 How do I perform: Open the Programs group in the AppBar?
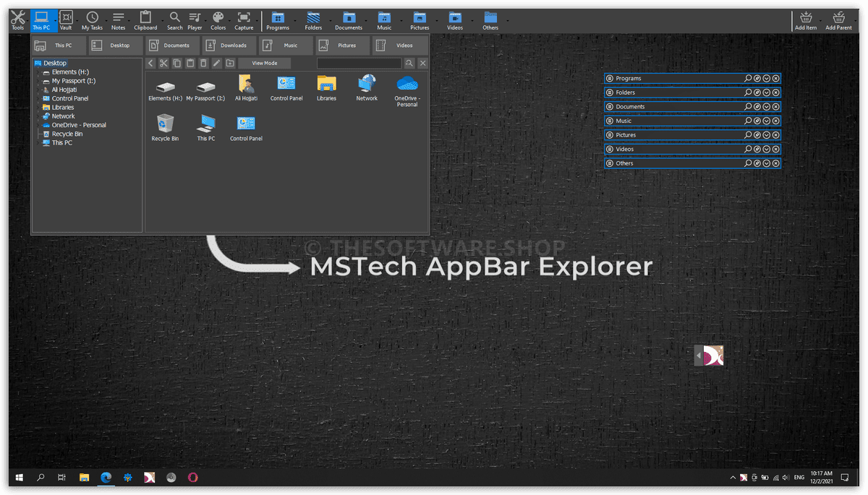tap(277, 20)
